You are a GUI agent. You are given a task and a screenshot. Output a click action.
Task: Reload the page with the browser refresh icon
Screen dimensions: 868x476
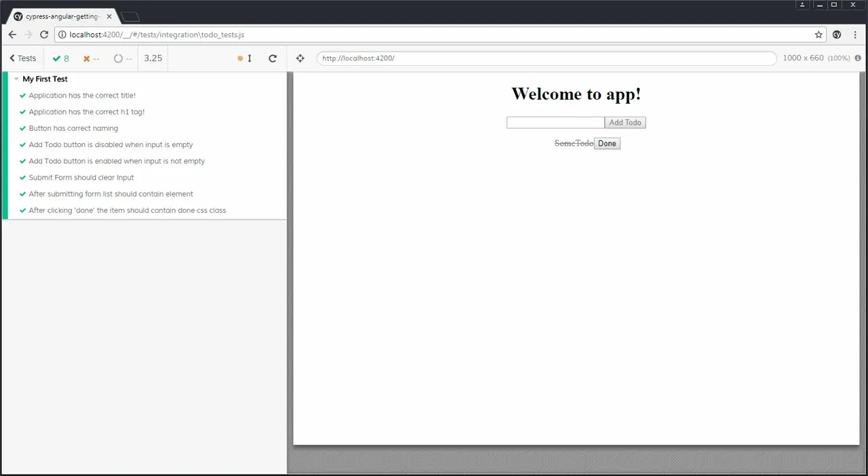click(44, 35)
